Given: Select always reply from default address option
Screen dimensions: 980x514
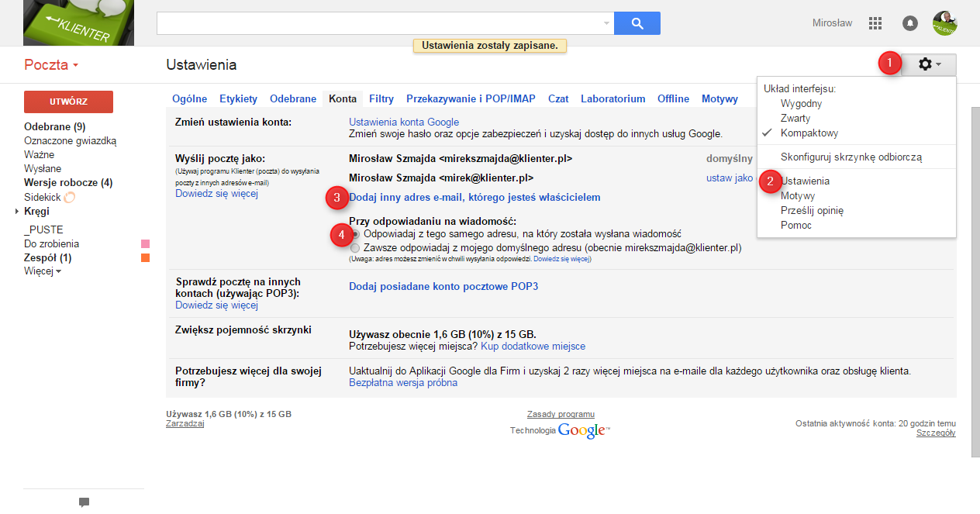Looking at the screenshot, I should (x=356, y=248).
